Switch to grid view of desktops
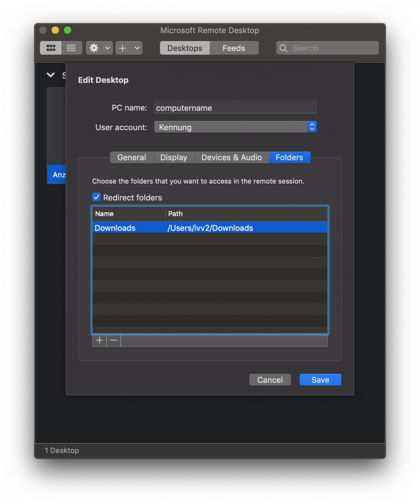 click(51, 48)
